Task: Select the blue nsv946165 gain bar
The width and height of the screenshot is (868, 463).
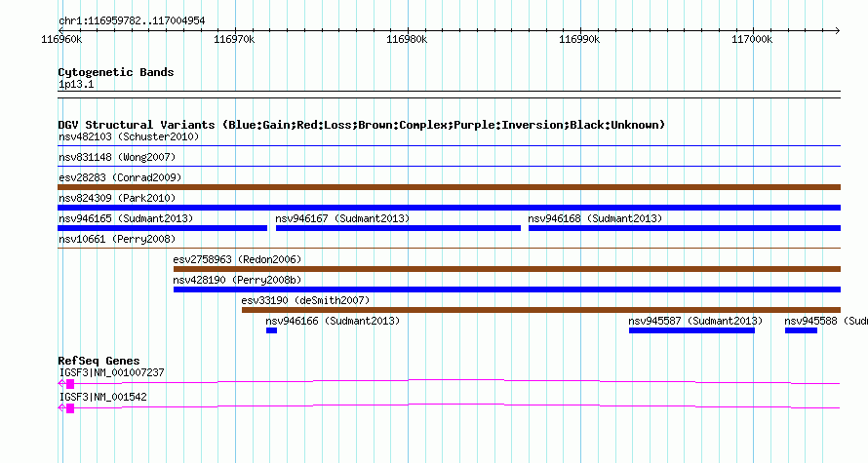Action: (x=162, y=228)
